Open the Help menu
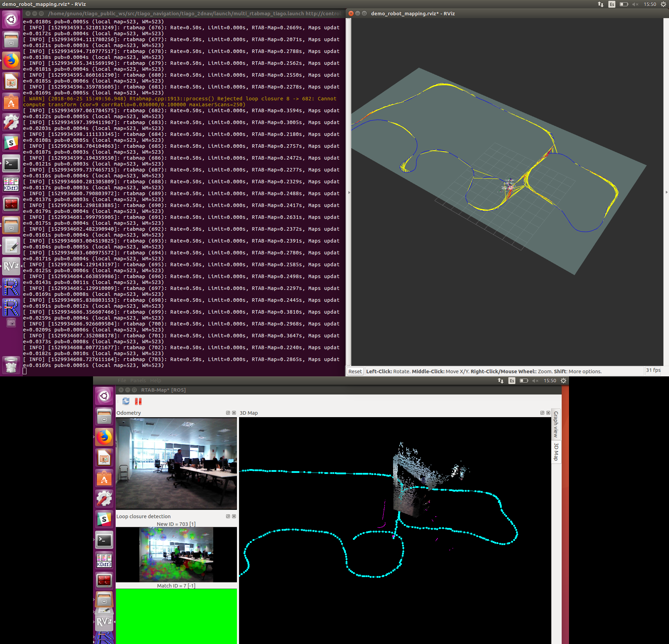 point(155,381)
